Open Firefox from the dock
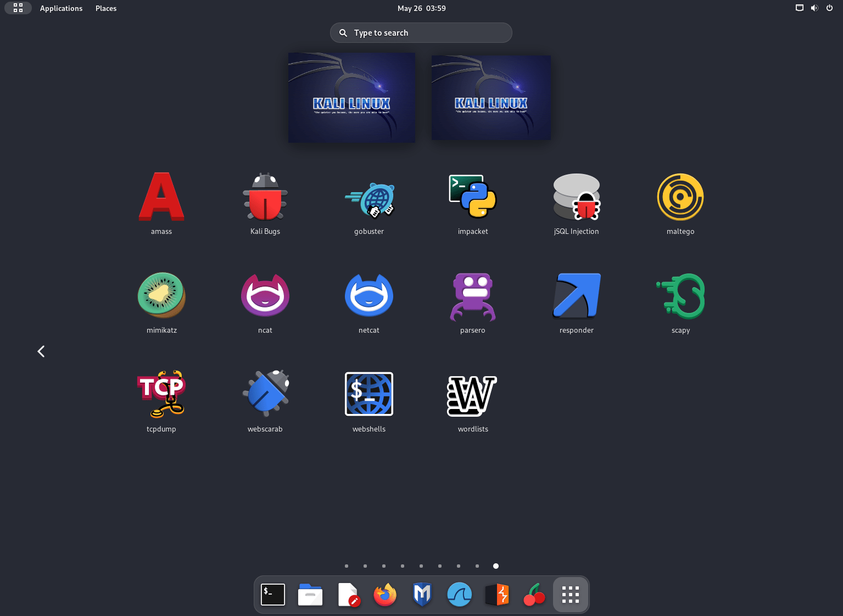The image size is (843, 616). click(x=385, y=595)
